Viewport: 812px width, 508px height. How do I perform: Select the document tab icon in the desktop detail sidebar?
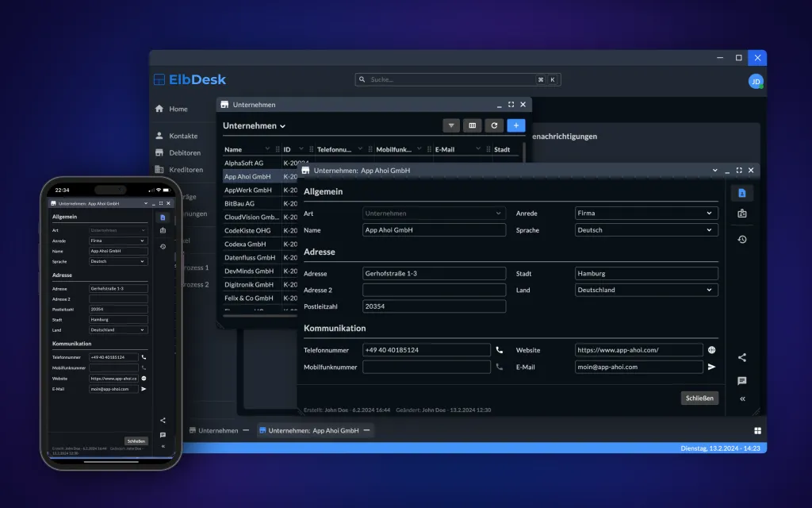742,193
